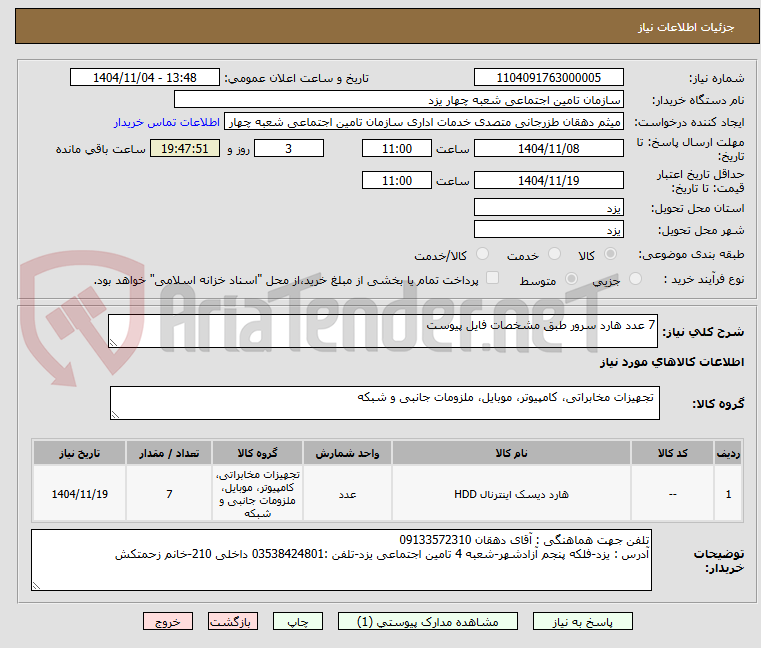Click the row number 1 cell

tap(728, 494)
